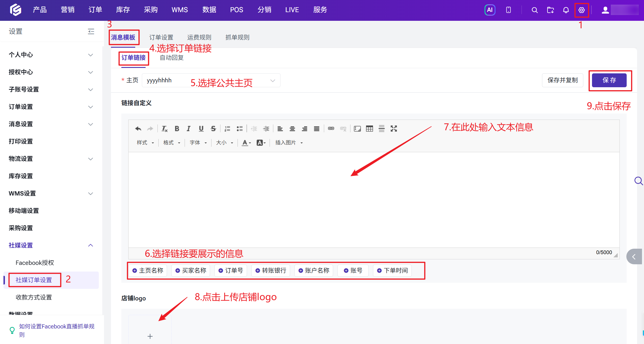This screenshot has height=344, width=644.
Task: Switch to the 自动回复 sub-tab
Action: pyautogui.click(x=172, y=57)
